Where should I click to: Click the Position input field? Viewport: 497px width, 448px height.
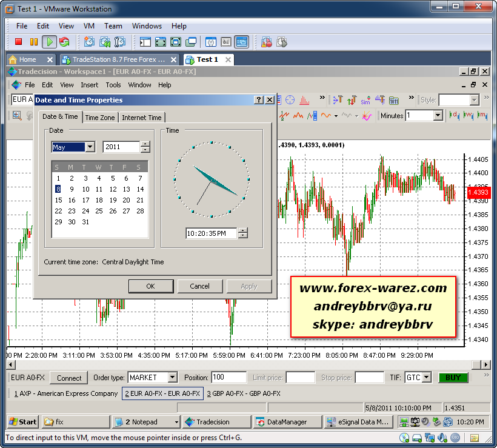[x=228, y=378]
